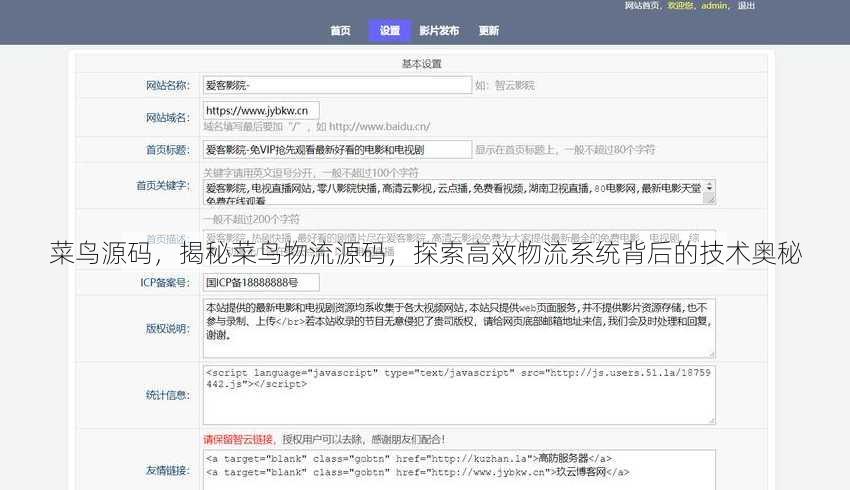Open the 首页 navigation tab
Image resolution: width=850 pixels, height=490 pixels.
[x=340, y=30]
